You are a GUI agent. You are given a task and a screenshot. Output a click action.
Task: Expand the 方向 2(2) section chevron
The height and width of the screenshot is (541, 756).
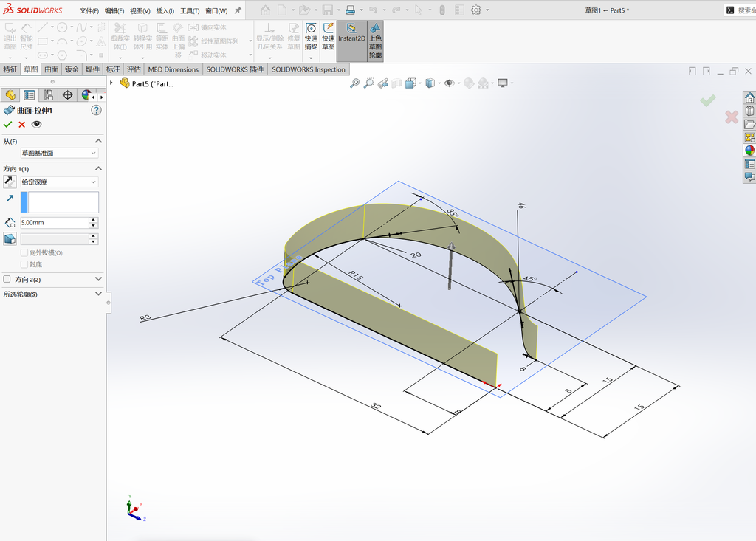98,279
